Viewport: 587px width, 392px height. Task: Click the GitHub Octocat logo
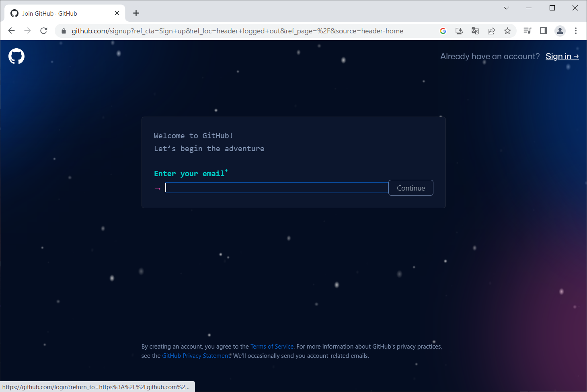coord(16,56)
